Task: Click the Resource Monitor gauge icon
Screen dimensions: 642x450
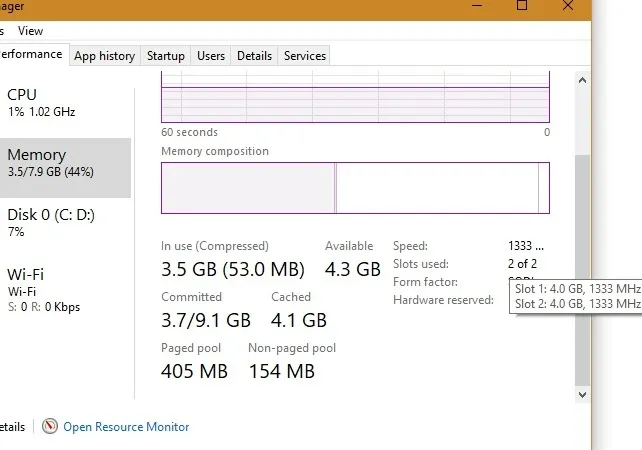Action: [x=50, y=426]
